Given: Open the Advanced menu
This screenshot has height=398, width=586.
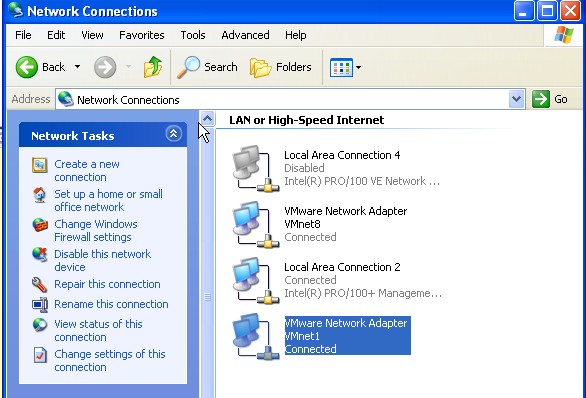Looking at the screenshot, I should (245, 35).
